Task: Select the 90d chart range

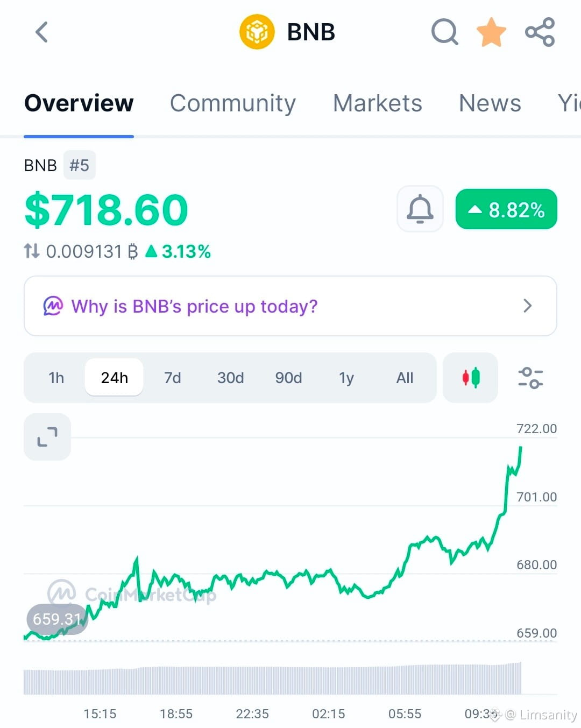Action: 288,378
